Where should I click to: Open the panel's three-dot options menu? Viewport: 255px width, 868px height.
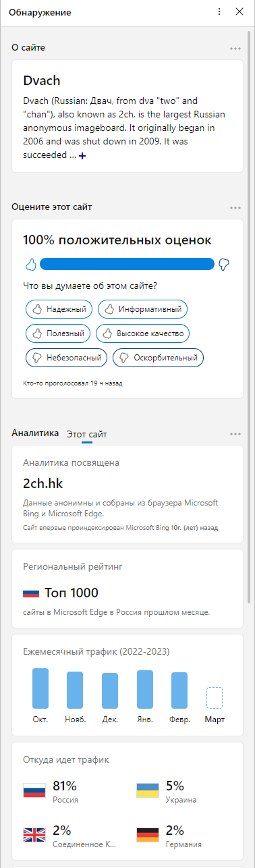[x=219, y=11]
